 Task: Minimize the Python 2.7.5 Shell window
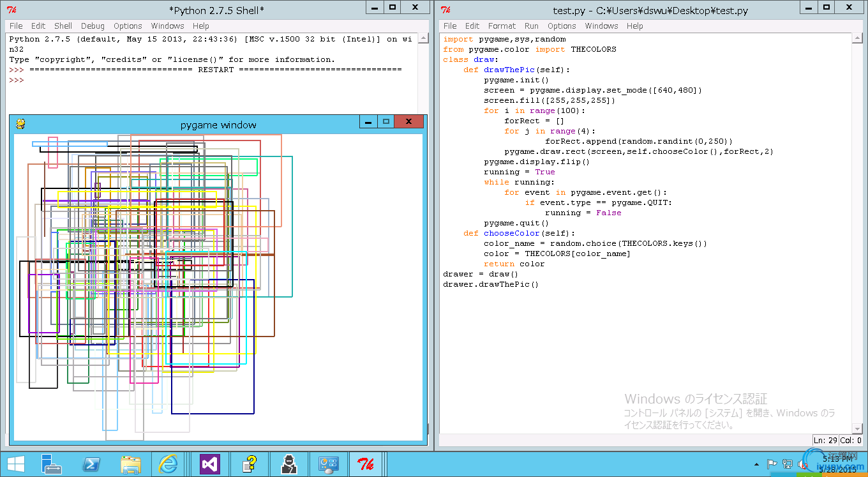375,8
